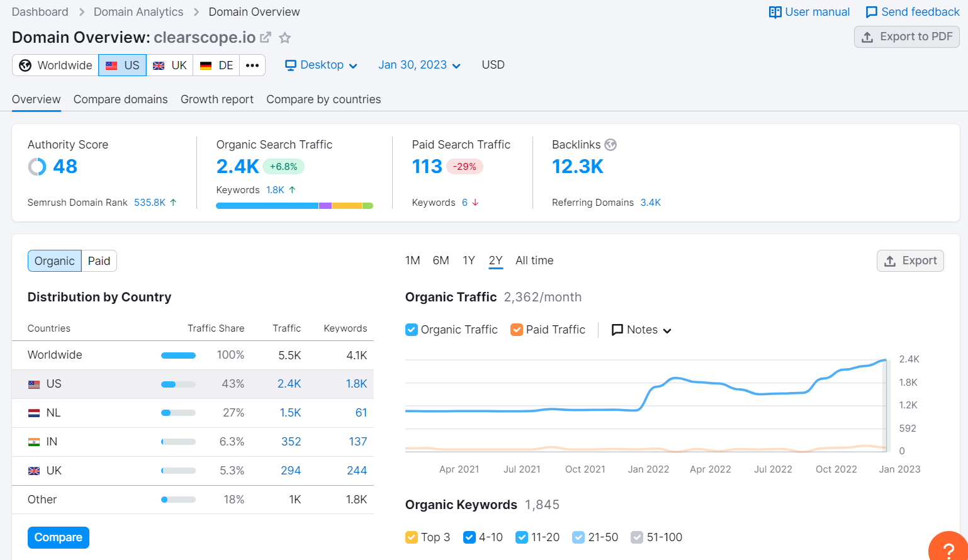This screenshot has height=560, width=968.
Task: Click the more countries ellipsis button
Action: point(252,65)
